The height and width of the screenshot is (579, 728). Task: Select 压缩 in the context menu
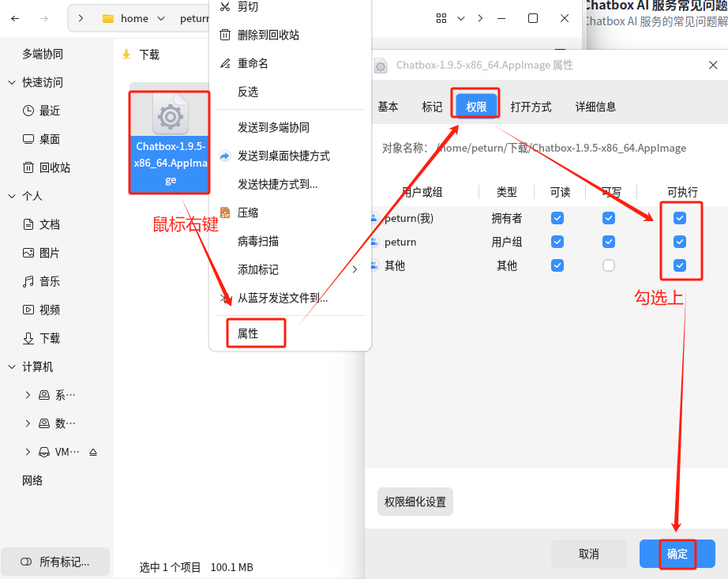pyautogui.click(x=248, y=212)
